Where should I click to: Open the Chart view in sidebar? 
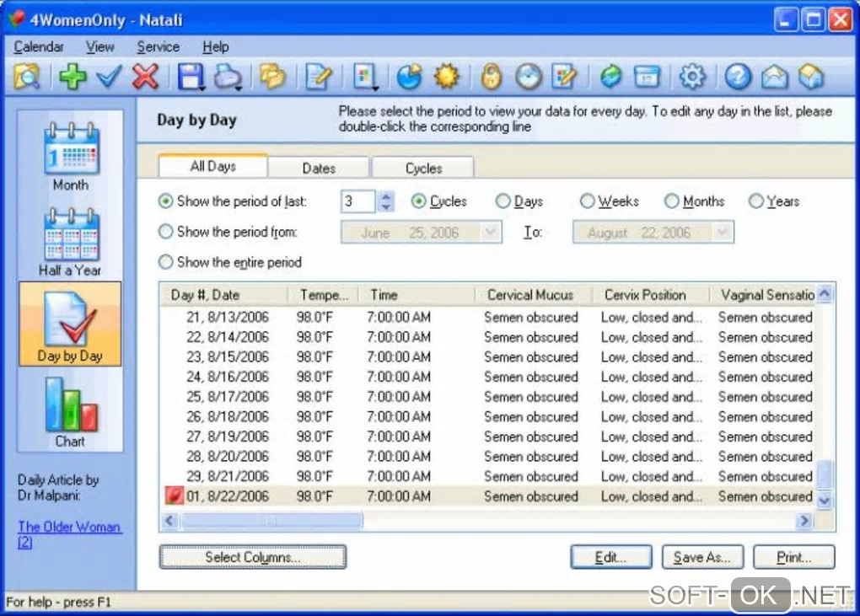[x=70, y=411]
